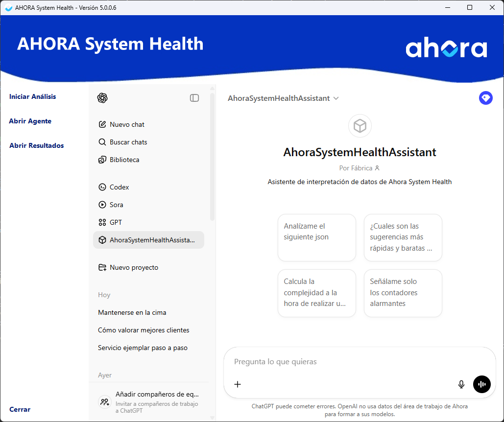Open Buscar chats
504x422 pixels.
pos(148,142)
